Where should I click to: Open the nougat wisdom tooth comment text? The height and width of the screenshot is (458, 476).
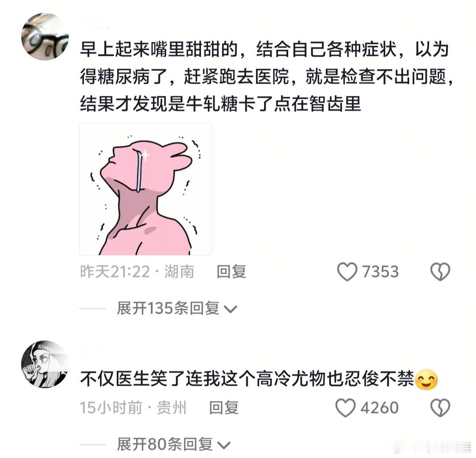point(267,77)
